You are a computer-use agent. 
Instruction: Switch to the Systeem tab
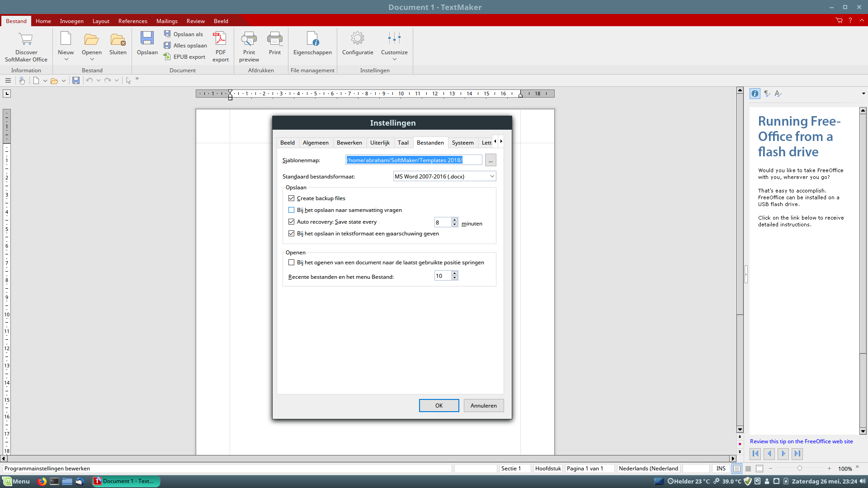click(462, 143)
